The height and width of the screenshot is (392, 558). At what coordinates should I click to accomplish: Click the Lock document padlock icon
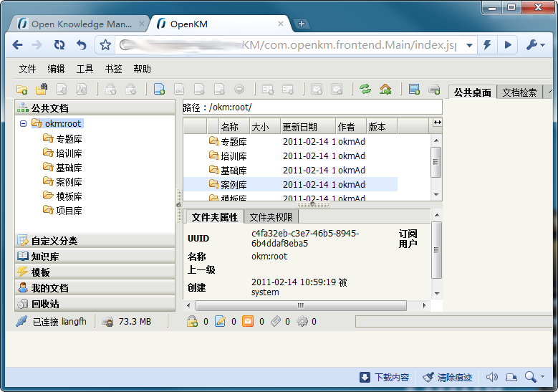(x=111, y=89)
